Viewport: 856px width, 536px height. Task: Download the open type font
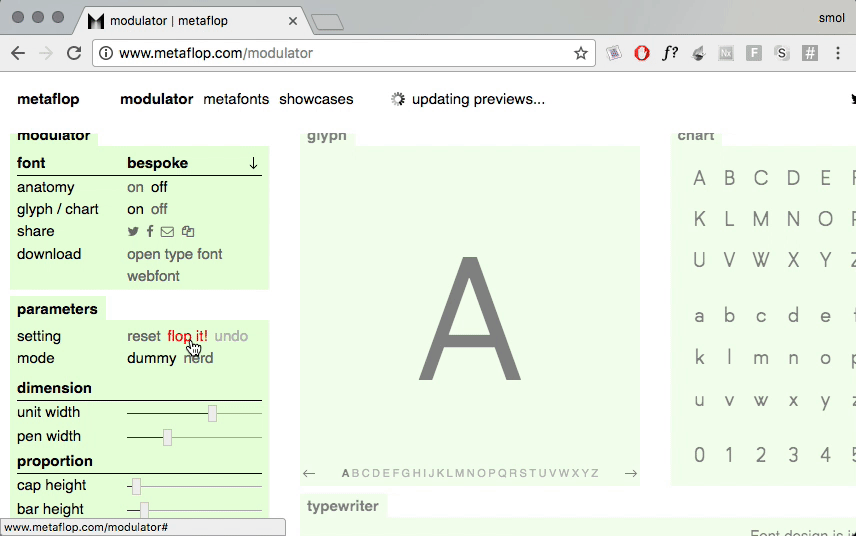(x=175, y=254)
